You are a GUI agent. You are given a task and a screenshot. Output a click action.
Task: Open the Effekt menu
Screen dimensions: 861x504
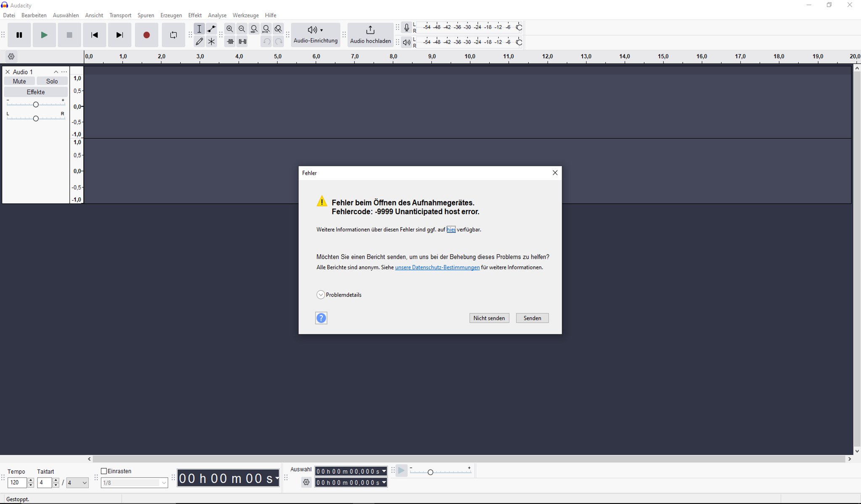195,16
